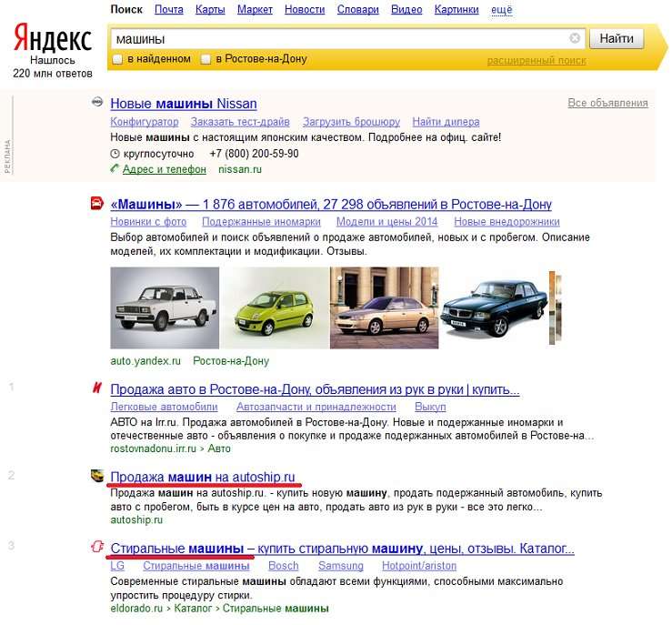Clear the search field with the X icon
The image size is (672, 625).
(575, 38)
